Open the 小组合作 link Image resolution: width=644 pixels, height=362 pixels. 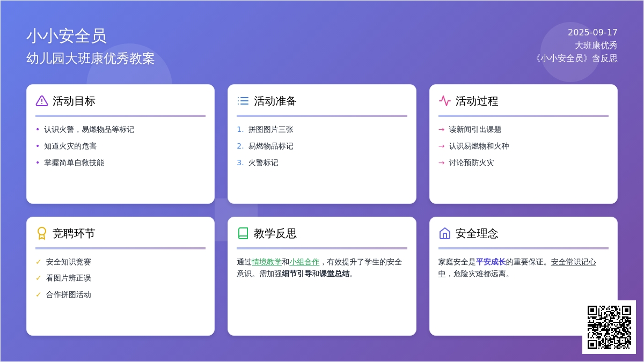pos(304,262)
